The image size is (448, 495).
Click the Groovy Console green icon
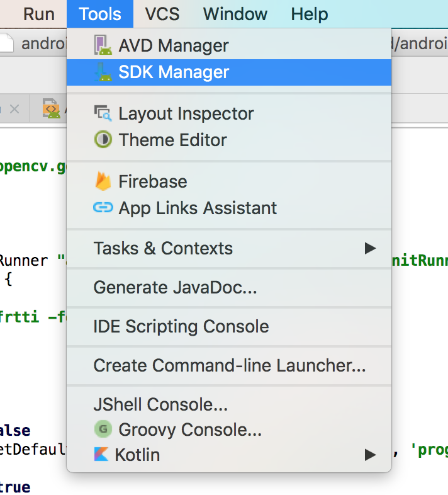pos(103,429)
